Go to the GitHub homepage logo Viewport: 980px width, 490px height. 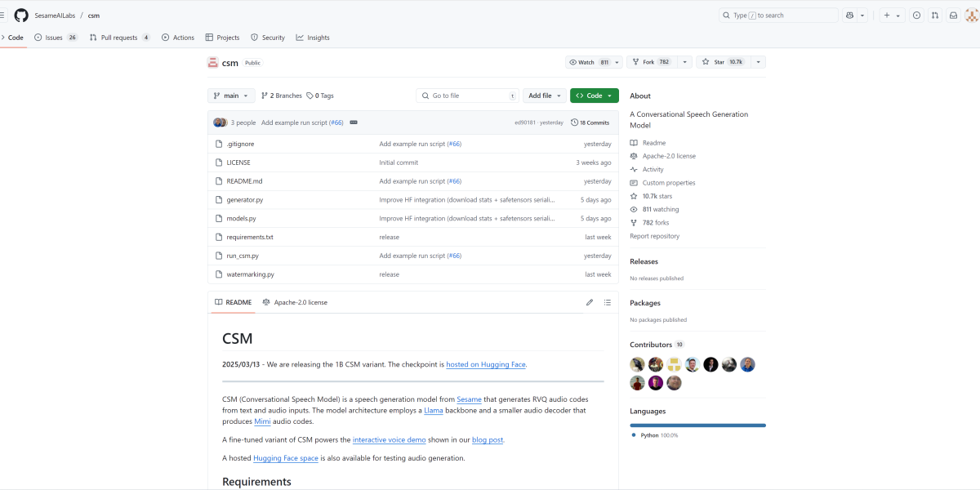coord(21,15)
